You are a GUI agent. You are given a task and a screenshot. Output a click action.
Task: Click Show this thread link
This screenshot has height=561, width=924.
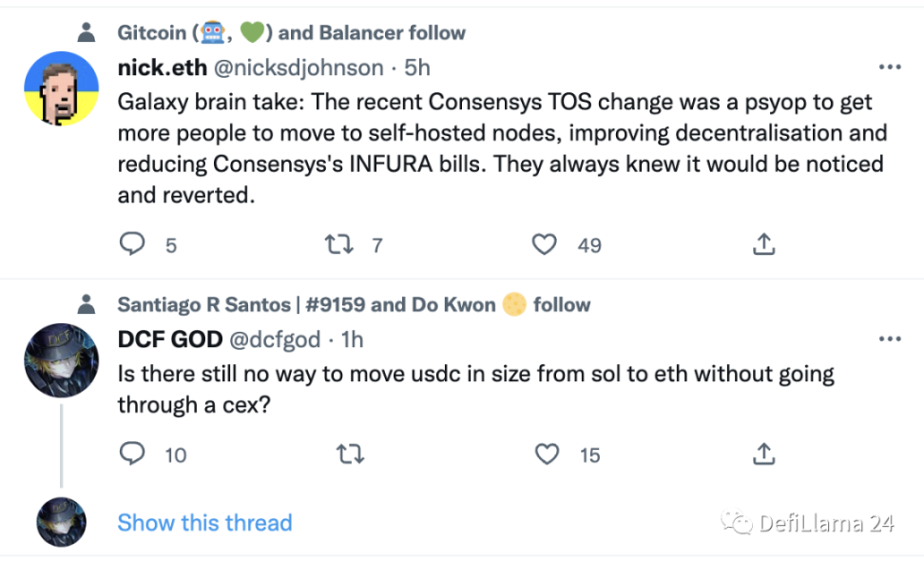tap(204, 522)
